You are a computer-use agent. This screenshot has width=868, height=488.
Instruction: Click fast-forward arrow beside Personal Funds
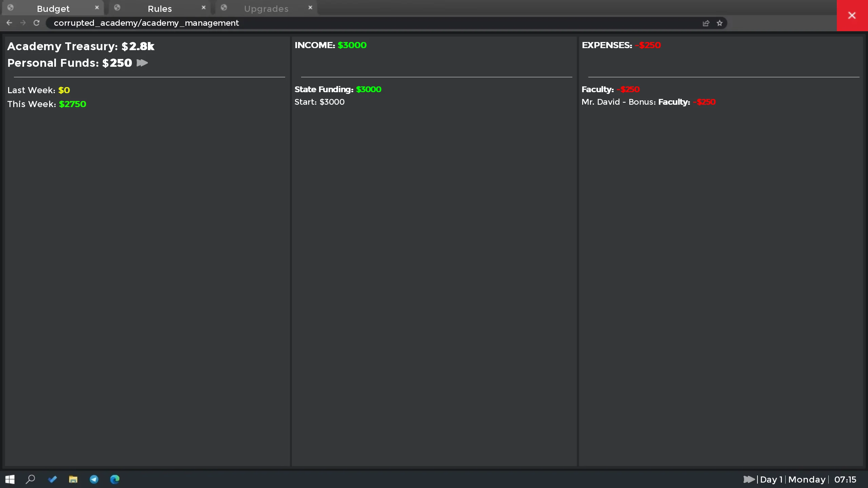(x=142, y=63)
